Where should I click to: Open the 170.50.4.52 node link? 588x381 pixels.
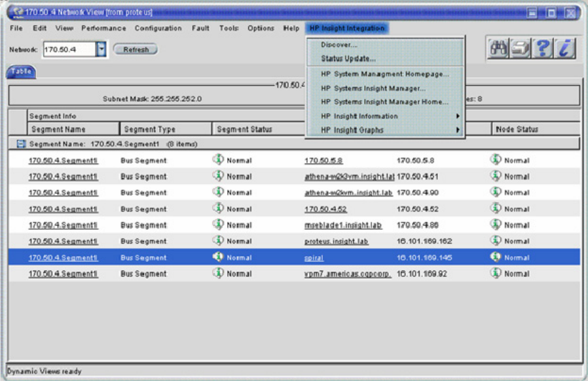325,209
